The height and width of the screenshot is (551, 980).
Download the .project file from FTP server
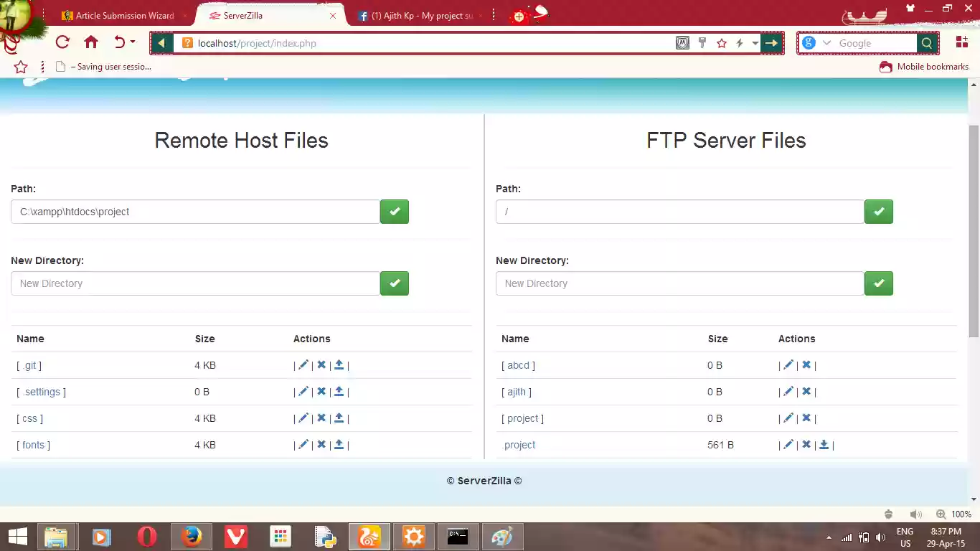[824, 445]
